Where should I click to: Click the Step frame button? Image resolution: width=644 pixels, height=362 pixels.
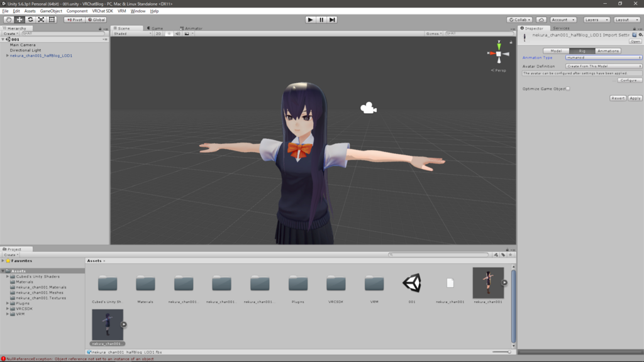332,19
